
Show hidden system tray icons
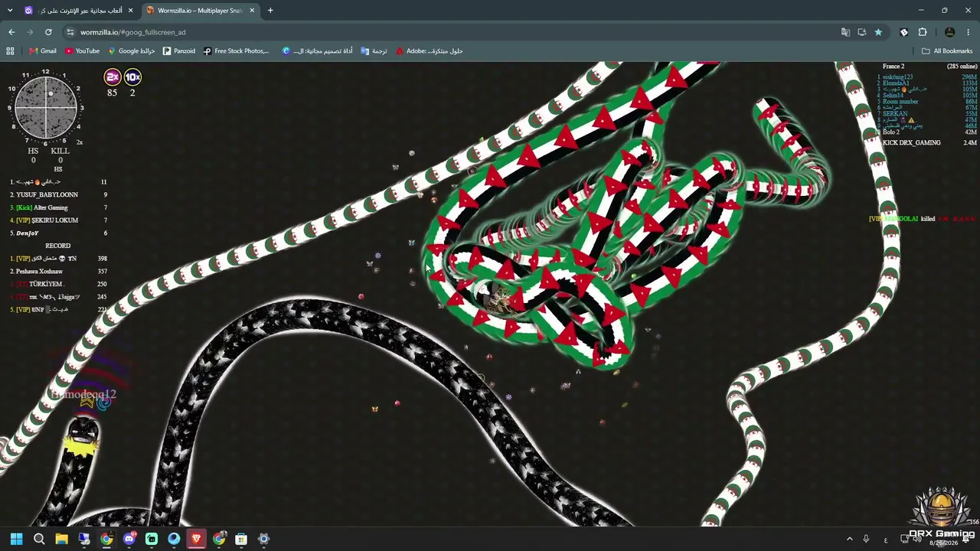(x=849, y=539)
